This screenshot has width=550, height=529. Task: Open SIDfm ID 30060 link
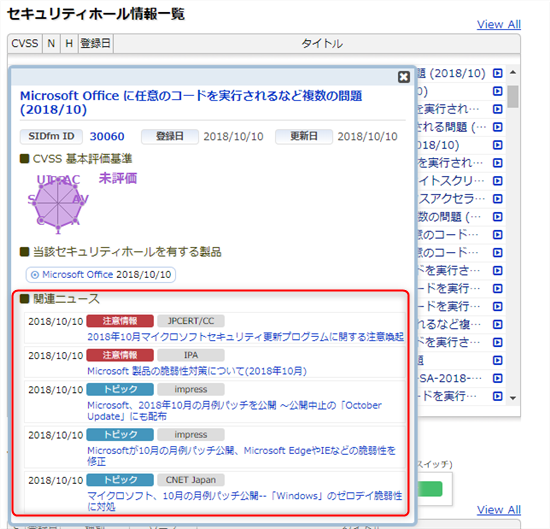(107, 136)
